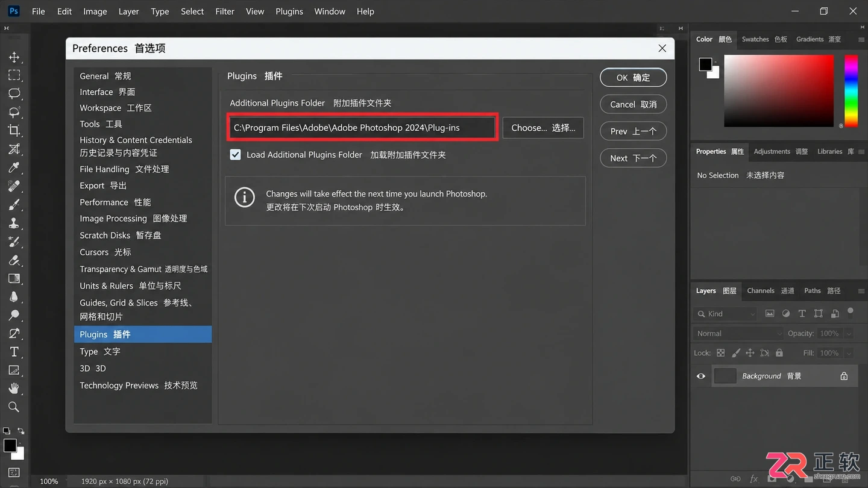868x488 pixels.
Task: Expand the Opacity percentage dropdown
Action: pyautogui.click(x=849, y=333)
